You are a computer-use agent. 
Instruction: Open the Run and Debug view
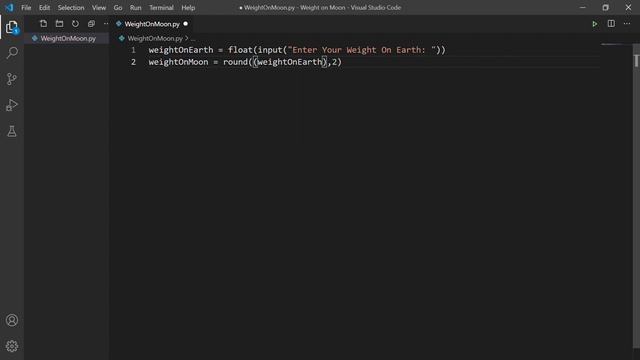(x=12, y=105)
